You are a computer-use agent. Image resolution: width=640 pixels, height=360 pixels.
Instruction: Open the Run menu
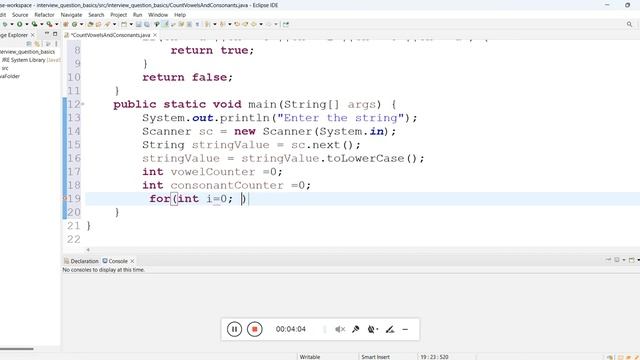coord(138,15)
